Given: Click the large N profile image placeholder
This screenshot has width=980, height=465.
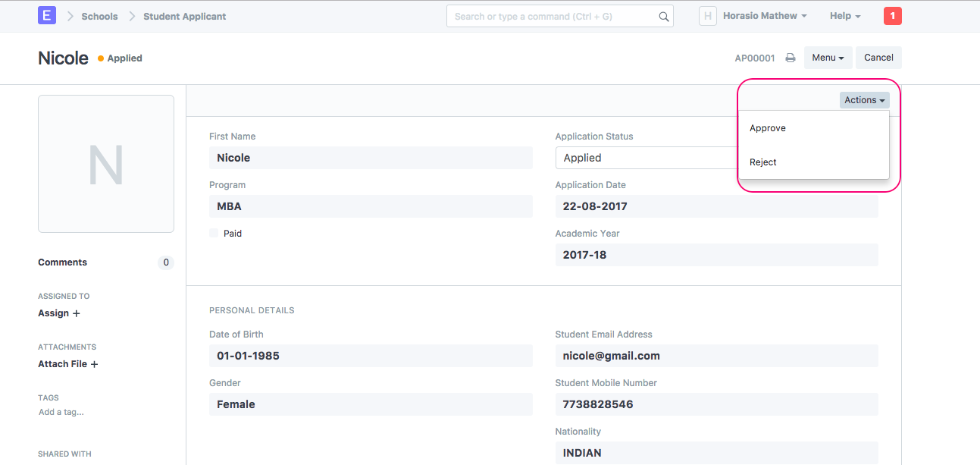Looking at the screenshot, I should coord(106,164).
